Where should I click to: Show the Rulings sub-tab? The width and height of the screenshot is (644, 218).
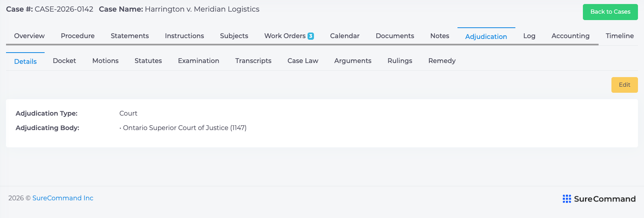pyautogui.click(x=400, y=61)
